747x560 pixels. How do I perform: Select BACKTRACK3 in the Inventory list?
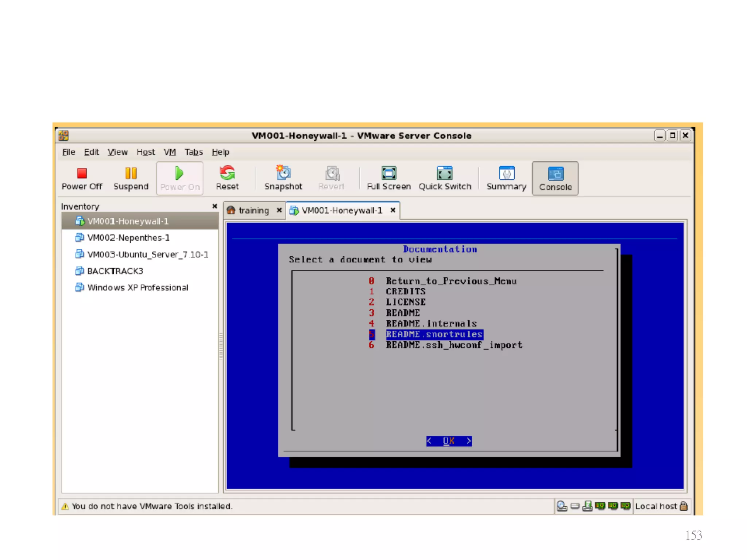pyautogui.click(x=115, y=271)
